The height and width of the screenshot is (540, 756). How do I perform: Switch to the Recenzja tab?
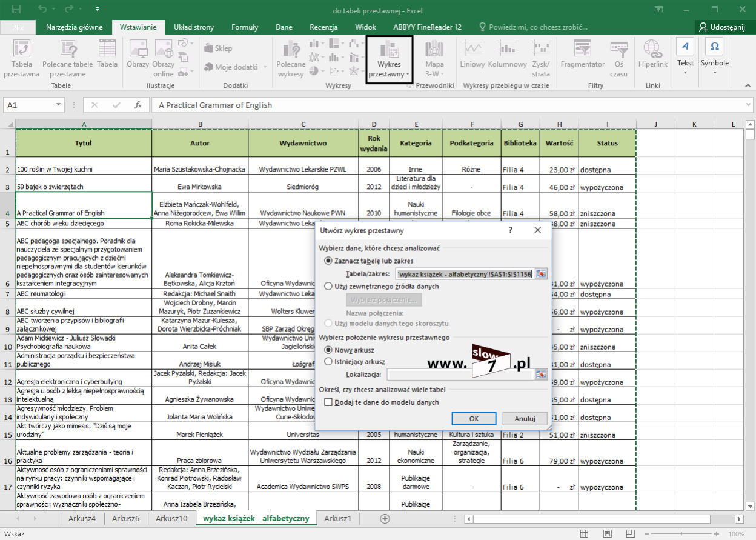tap(323, 27)
